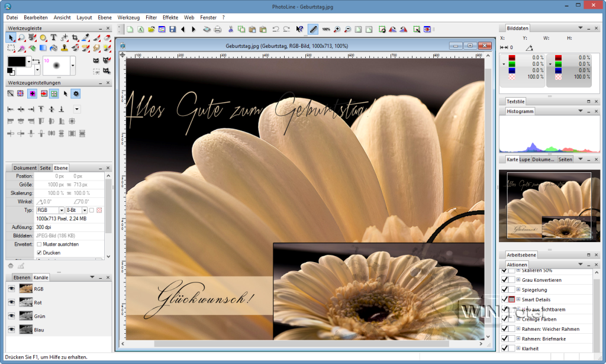Image resolution: width=606 pixels, height=364 pixels.
Task: Check the Muster ausrichten checkbox
Action: pos(39,244)
